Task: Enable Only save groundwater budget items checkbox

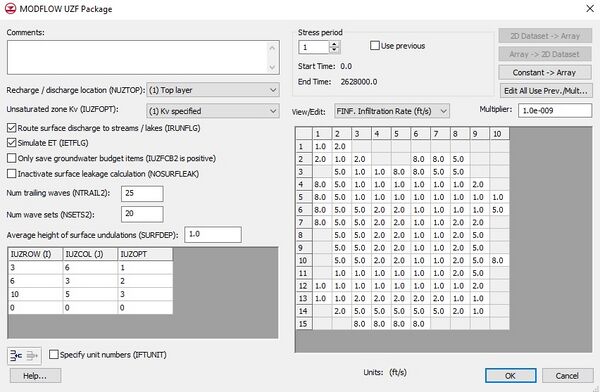Action: tap(11, 158)
